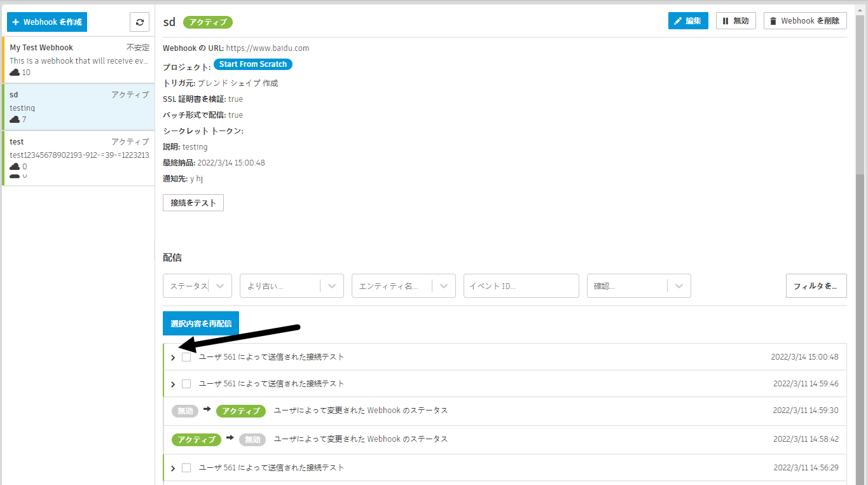Viewport: 868px width, 485px height.
Task: Click the cloud icon under My Test Webhook
Action: [15, 73]
